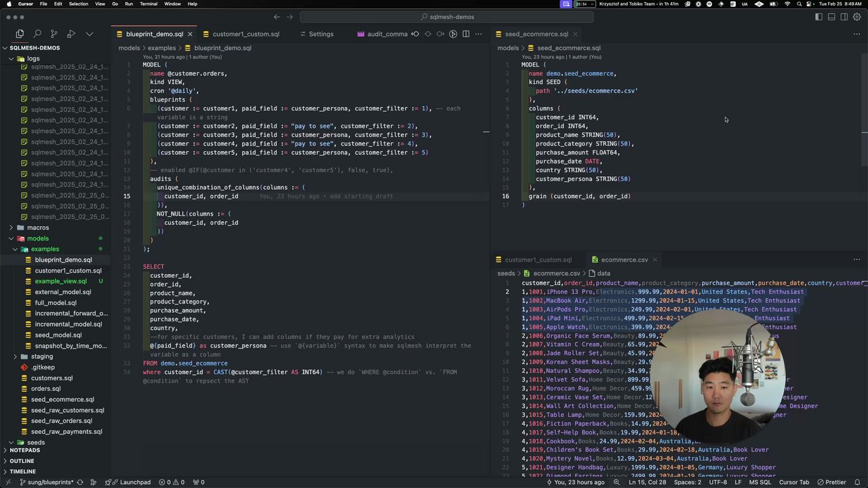Click the Prettier status button
The height and width of the screenshot is (488, 868).
click(831, 482)
